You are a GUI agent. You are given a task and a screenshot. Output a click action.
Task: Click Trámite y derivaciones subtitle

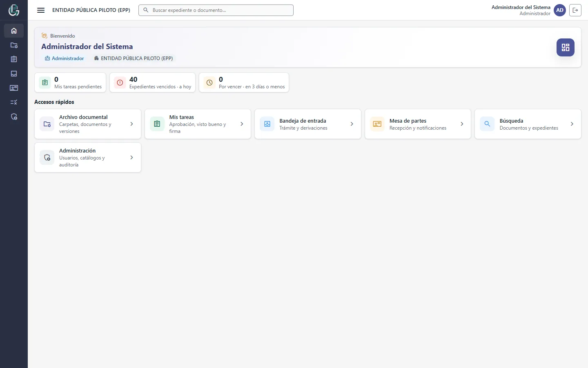click(303, 128)
